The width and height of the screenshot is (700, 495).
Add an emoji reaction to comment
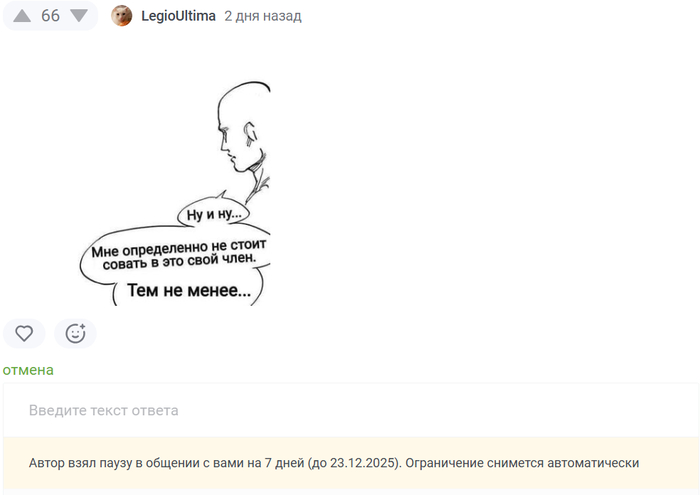[x=75, y=333]
